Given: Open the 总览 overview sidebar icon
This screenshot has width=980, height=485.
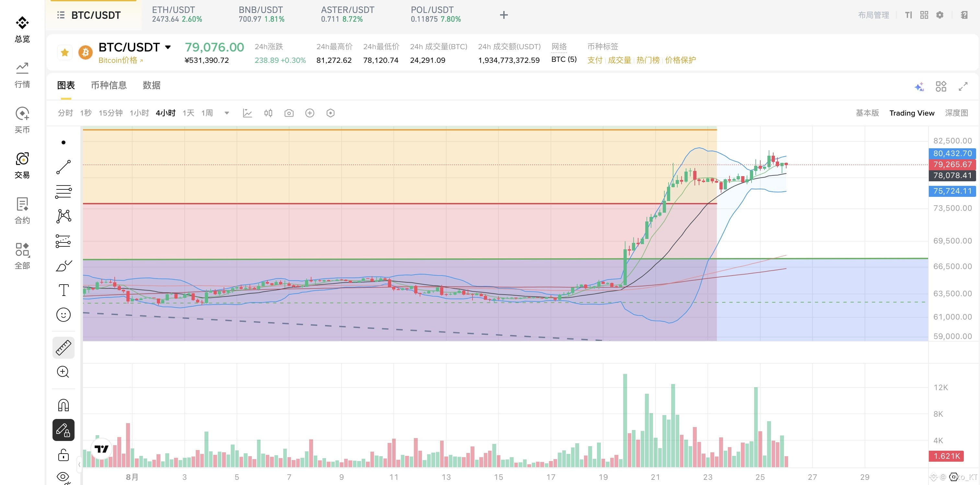Looking at the screenshot, I should pos(22,29).
